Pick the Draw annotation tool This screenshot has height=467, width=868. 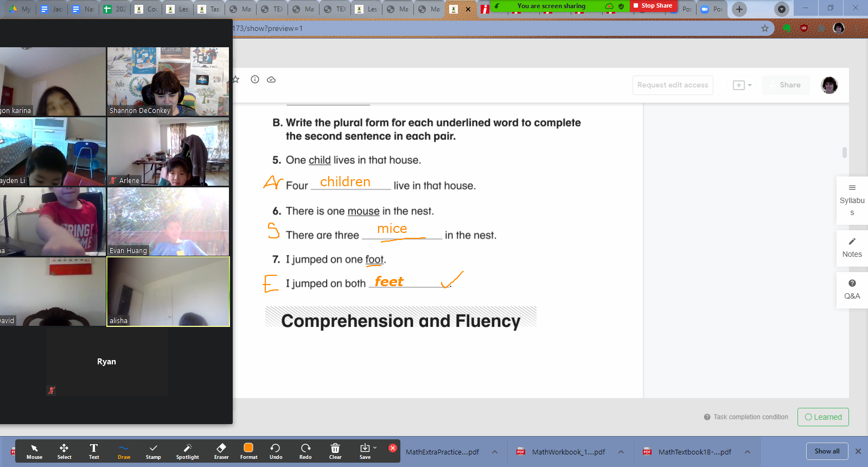click(124, 451)
